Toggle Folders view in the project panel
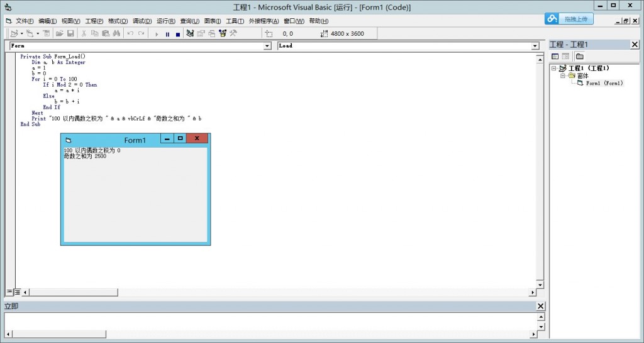Screen dimensions: 644x343 (x=579, y=57)
